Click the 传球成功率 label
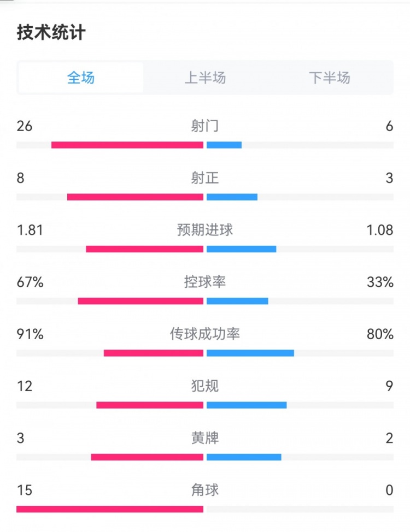 (205, 334)
